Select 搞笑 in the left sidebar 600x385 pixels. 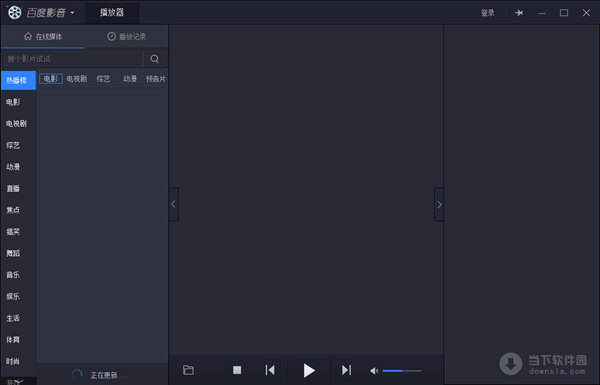tap(13, 232)
